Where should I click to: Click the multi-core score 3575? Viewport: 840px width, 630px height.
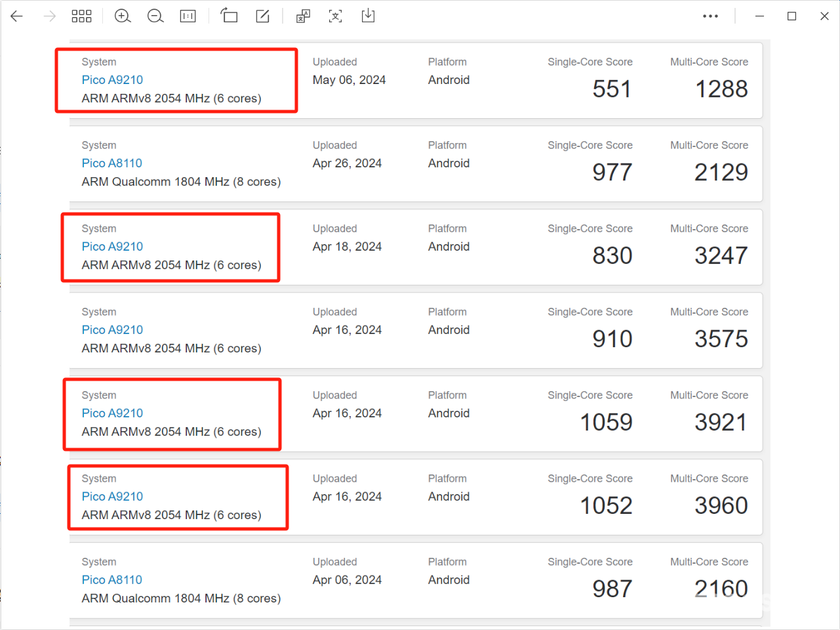[721, 339]
